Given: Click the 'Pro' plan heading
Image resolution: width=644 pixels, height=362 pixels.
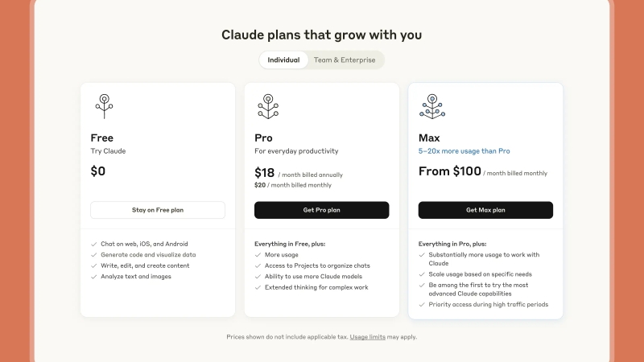Looking at the screenshot, I should click(x=263, y=138).
